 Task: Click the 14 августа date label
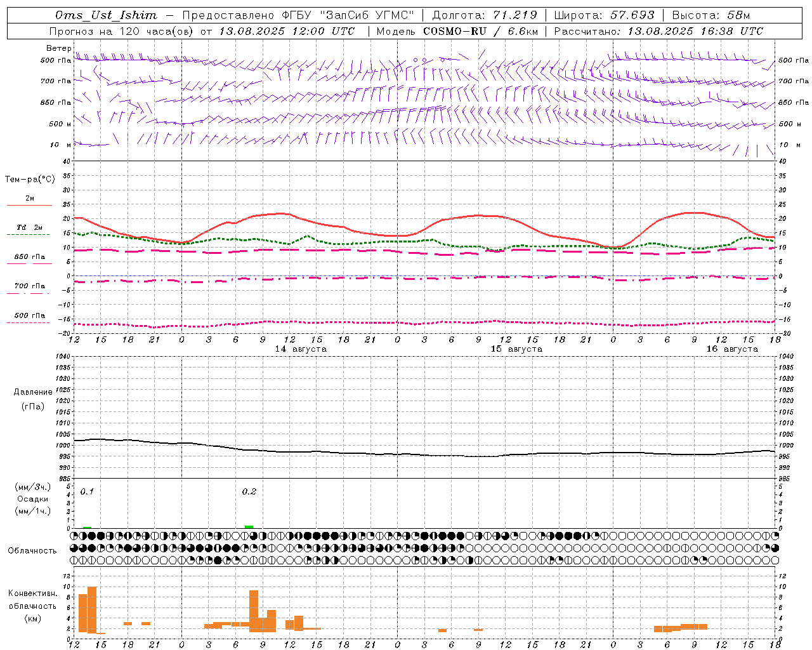pos(301,349)
